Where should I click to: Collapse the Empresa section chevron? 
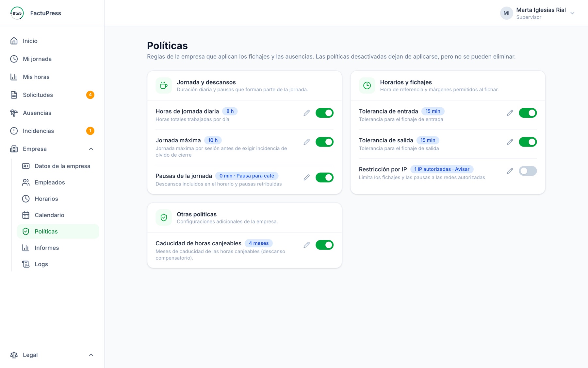point(91,149)
